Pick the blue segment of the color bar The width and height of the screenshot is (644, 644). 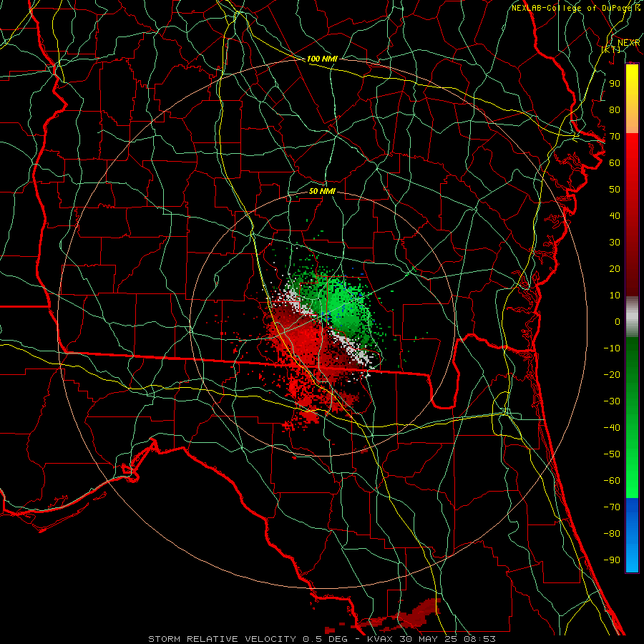632,535
